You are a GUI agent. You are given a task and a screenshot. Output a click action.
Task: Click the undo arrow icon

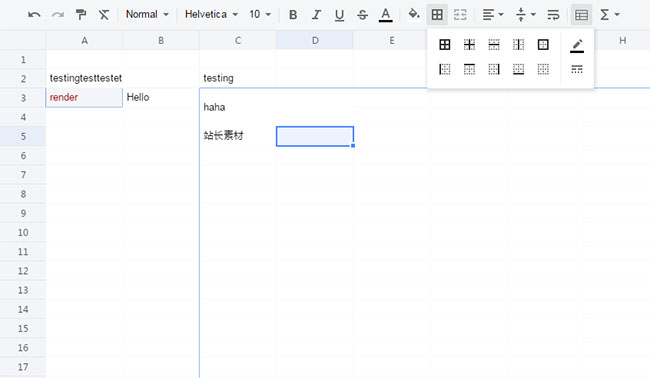(x=34, y=15)
